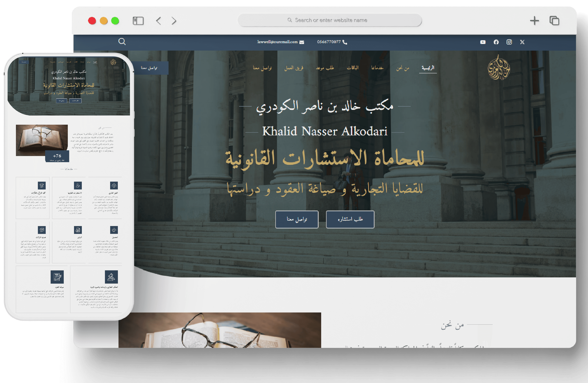Screen dimensions: 588x383
Task: Open the خدماتنا nav item
Action: point(377,68)
